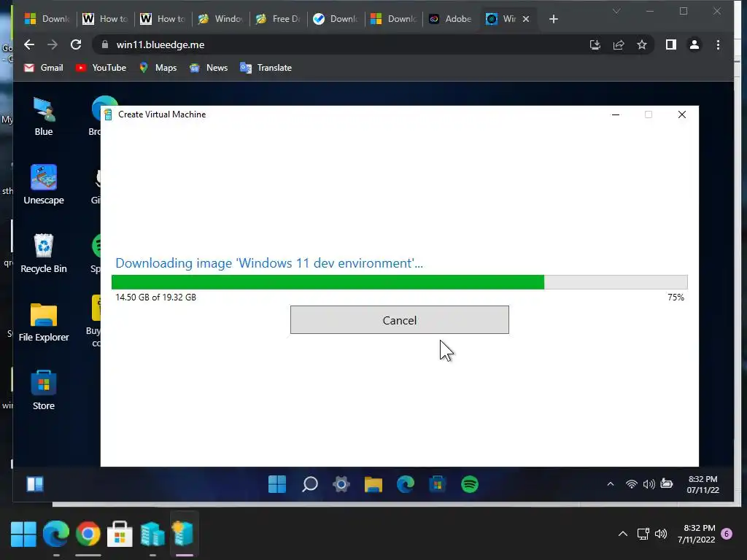
Task: Select the File Explorer desktop icon
Action: (44, 322)
